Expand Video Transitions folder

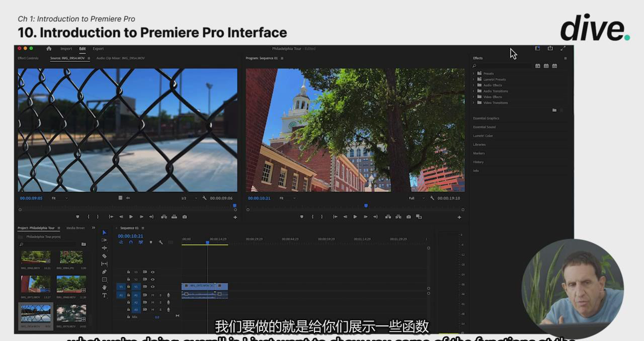coord(474,103)
